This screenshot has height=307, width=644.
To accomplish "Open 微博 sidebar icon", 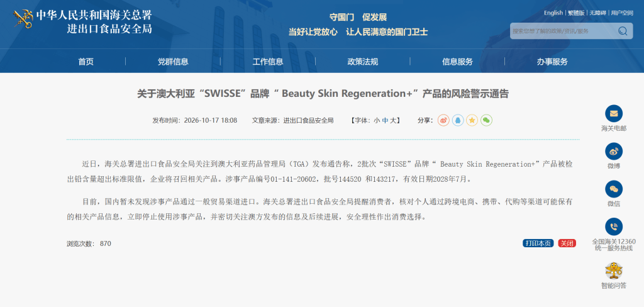I will pos(614,151).
